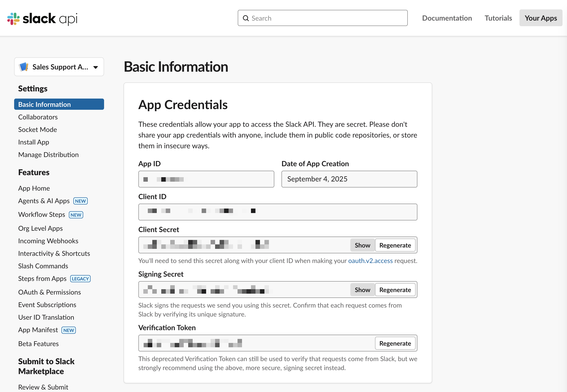567x392 pixels.
Task: Open Incoming Webhooks configuration
Action: [48, 241]
